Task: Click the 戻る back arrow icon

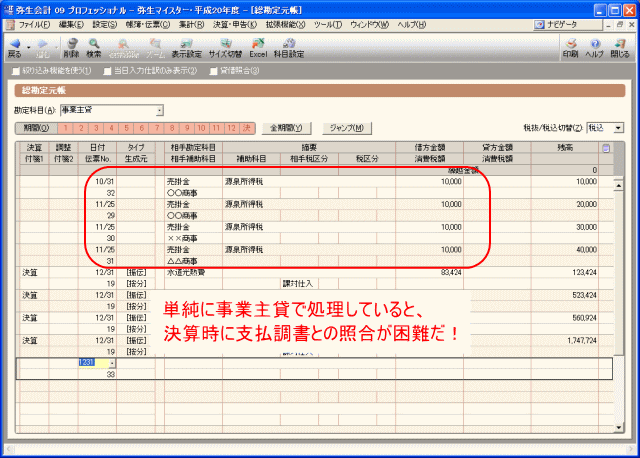Action: tap(15, 44)
